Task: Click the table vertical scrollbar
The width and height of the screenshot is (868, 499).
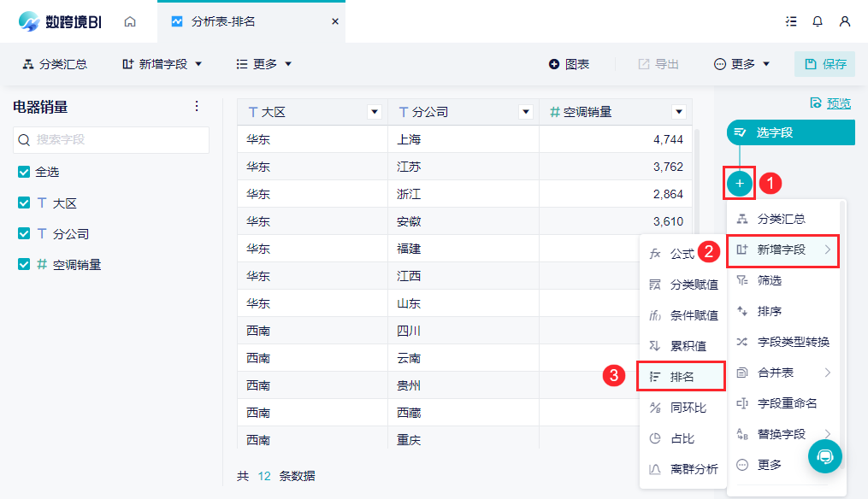Action: 696,221
